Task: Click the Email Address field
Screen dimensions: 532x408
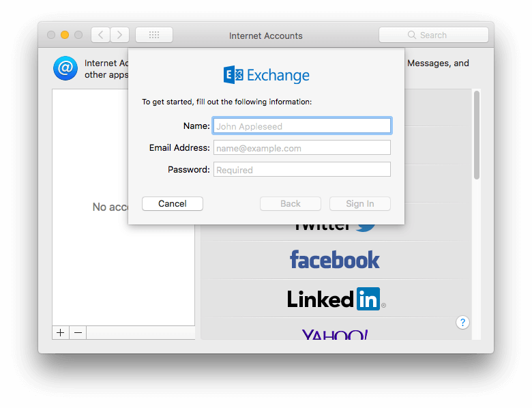Action: coord(302,147)
